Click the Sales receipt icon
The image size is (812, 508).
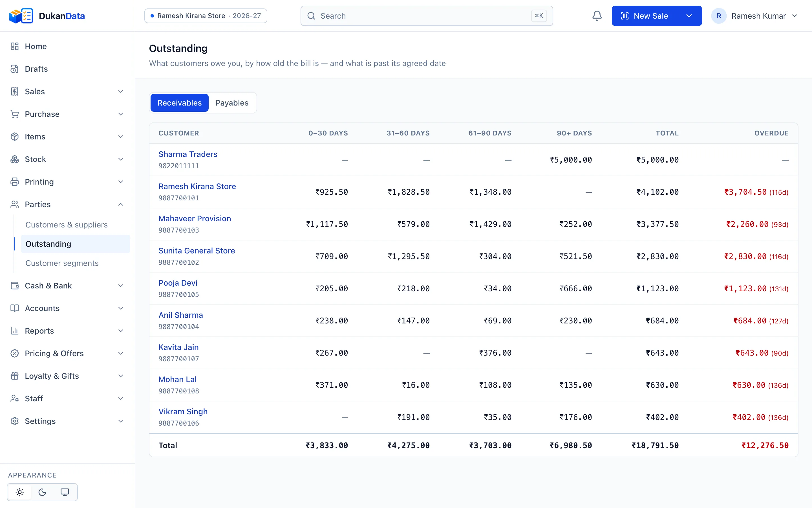point(14,91)
